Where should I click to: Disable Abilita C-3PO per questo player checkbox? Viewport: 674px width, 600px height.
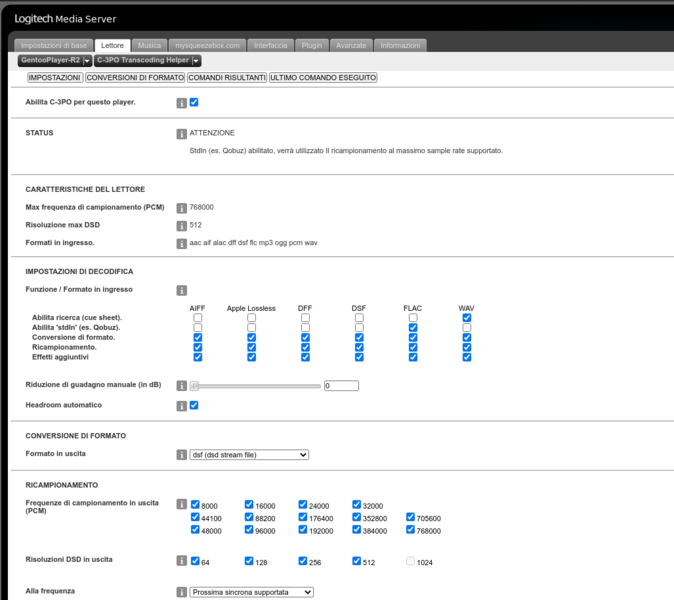(194, 102)
